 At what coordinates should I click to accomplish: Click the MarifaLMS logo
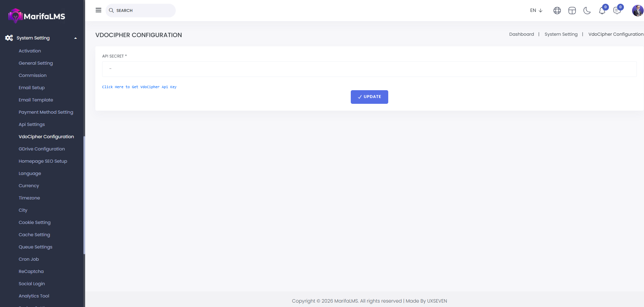37,16
